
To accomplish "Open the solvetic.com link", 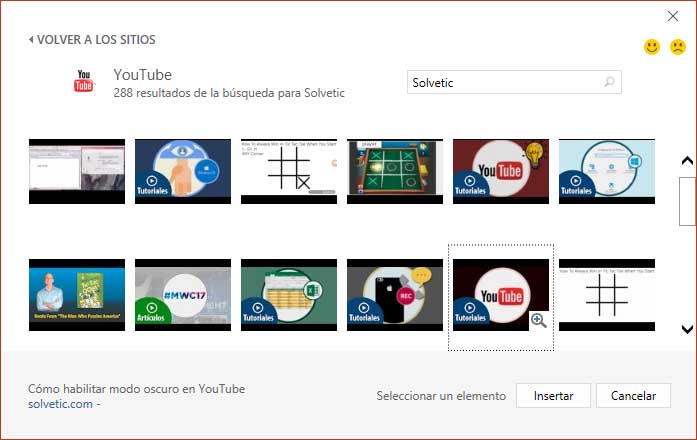I will pyautogui.click(x=60, y=404).
